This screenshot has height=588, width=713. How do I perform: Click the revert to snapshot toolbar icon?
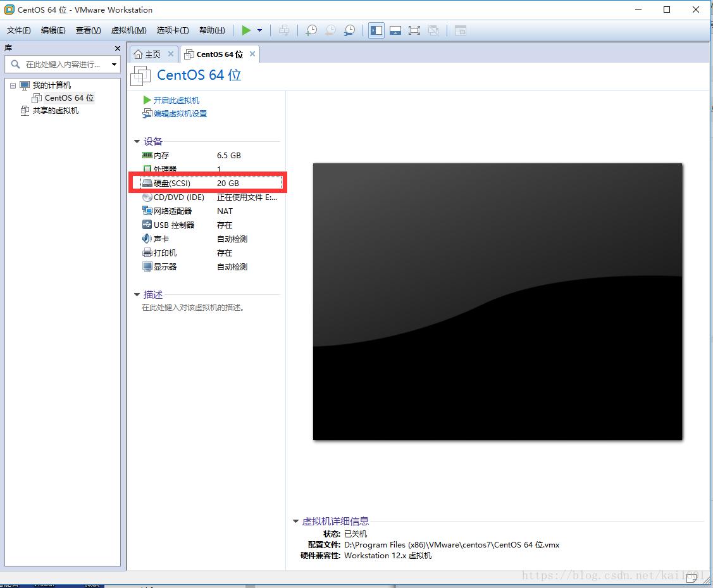(x=331, y=30)
